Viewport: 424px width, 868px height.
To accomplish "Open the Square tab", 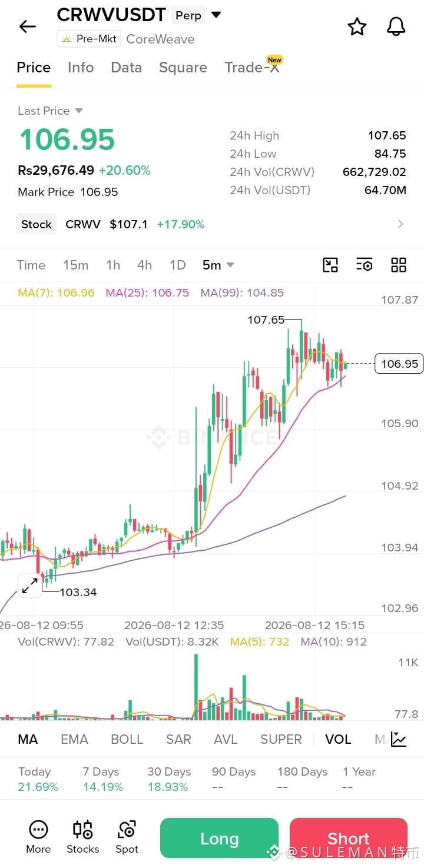I will click(x=183, y=68).
